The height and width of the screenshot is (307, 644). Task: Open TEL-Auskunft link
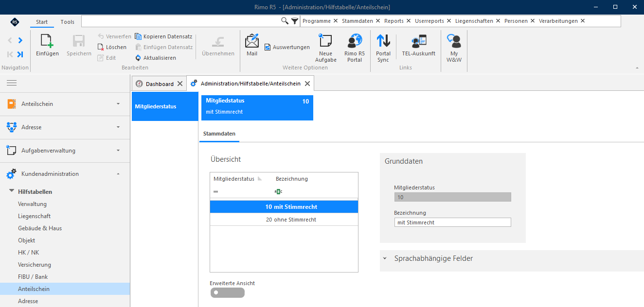coord(419,45)
